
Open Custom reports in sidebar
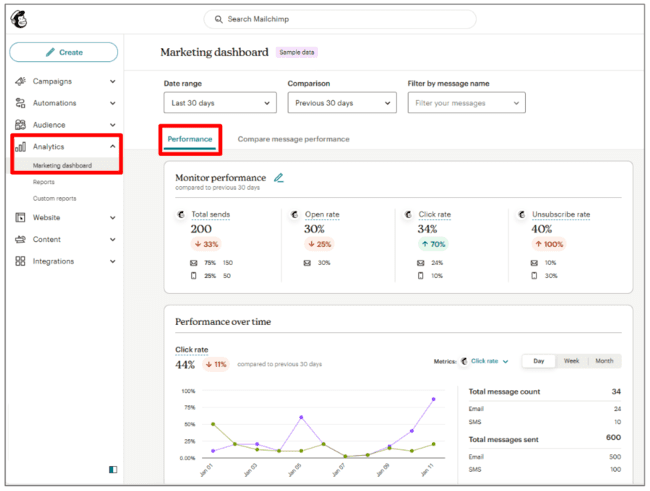click(x=54, y=198)
